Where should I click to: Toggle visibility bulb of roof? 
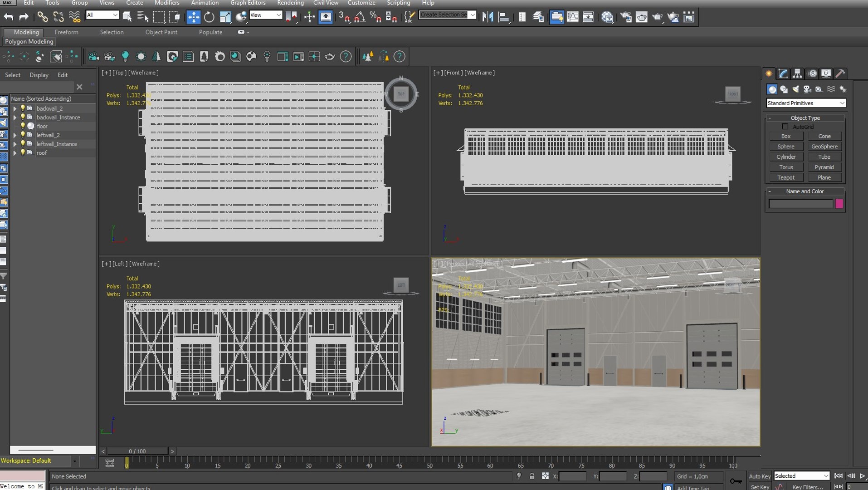pos(23,152)
